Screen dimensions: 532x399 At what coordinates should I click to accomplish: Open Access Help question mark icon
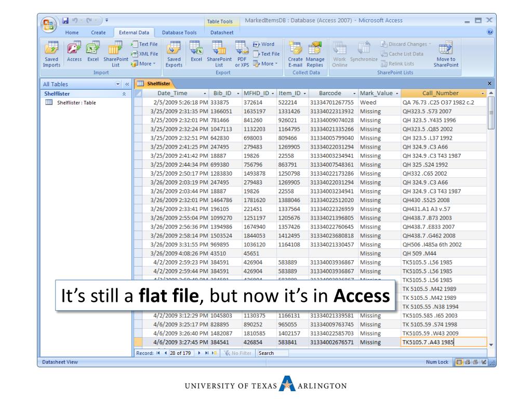coord(489,32)
